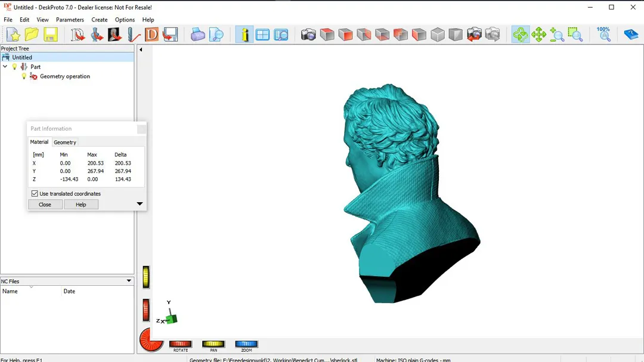
Task: Open the Edit menu
Action: coord(24,20)
